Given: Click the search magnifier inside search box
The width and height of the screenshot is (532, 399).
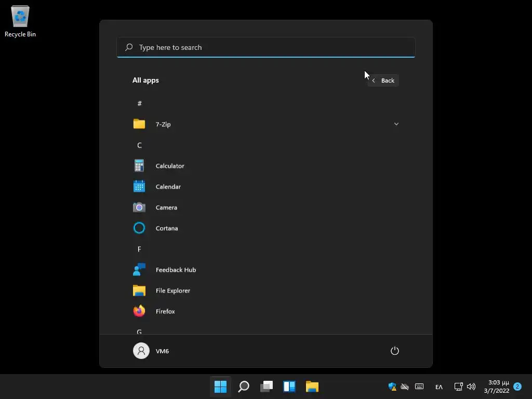Looking at the screenshot, I should pos(129,47).
